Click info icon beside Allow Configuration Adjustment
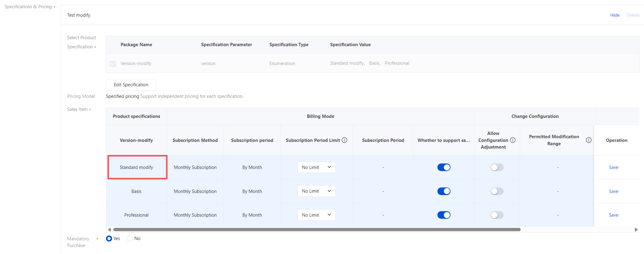The width and height of the screenshot is (644, 254). [x=513, y=140]
